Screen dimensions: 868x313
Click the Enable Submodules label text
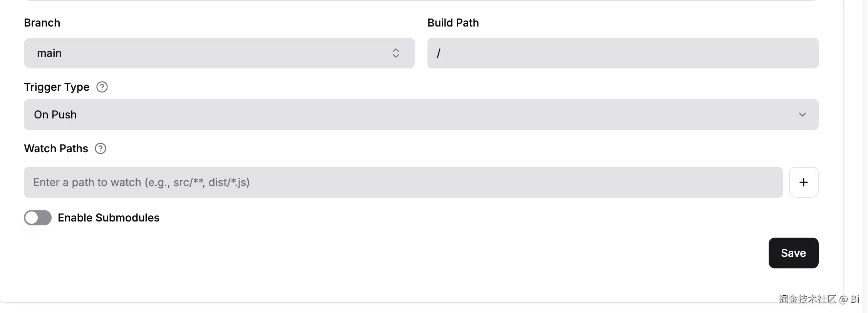(108, 218)
